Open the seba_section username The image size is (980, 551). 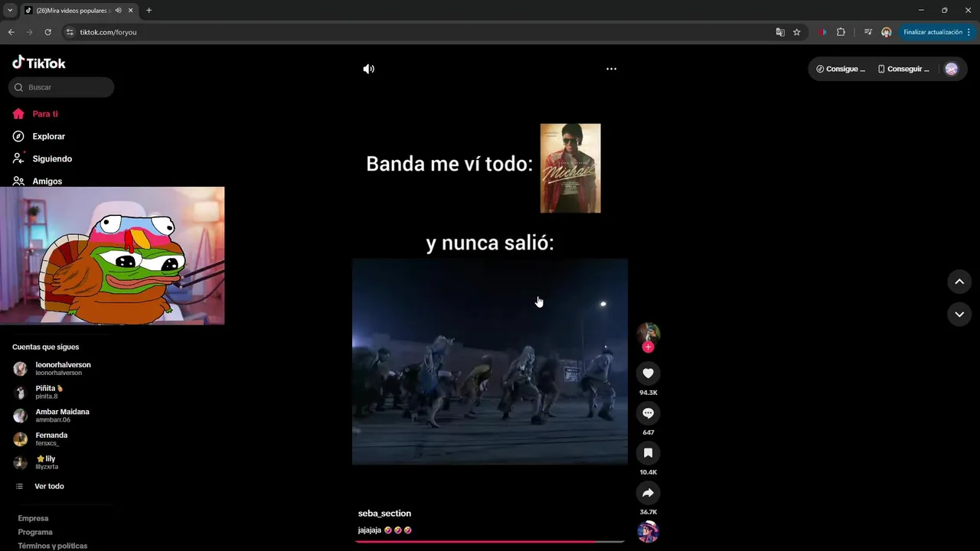384,514
